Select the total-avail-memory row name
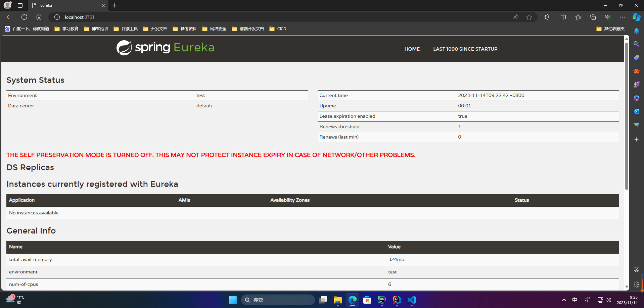Viewport: 644px width, 308px height. point(31,259)
